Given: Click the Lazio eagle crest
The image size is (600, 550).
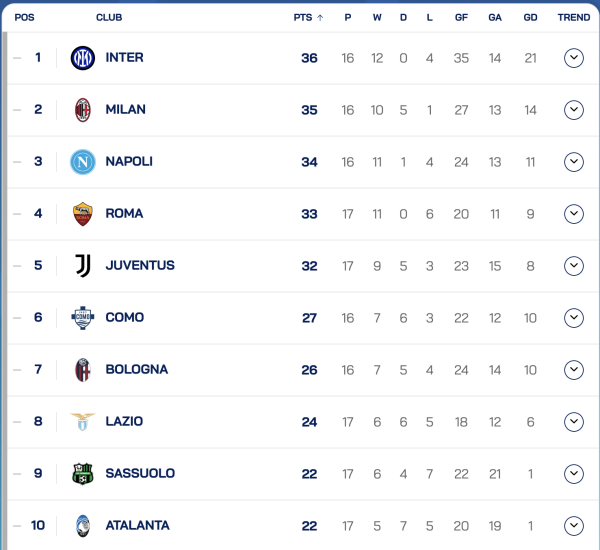Looking at the screenshot, I should click(83, 422).
